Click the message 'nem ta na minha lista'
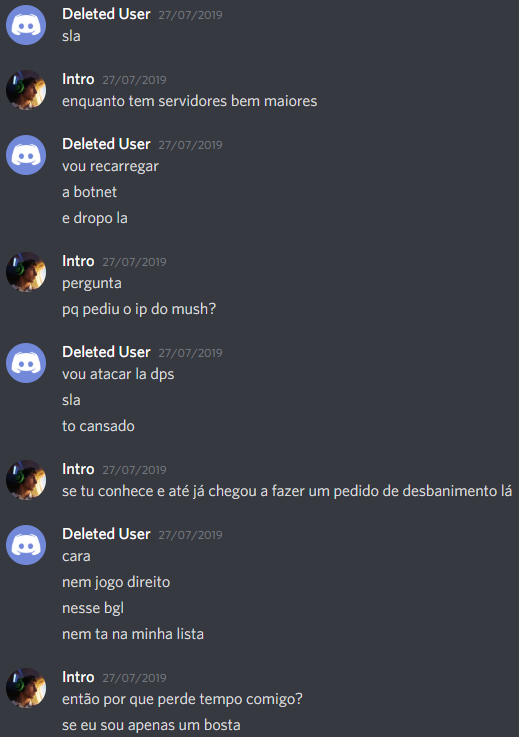The height and width of the screenshot is (737, 519). click(x=133, y=634)
